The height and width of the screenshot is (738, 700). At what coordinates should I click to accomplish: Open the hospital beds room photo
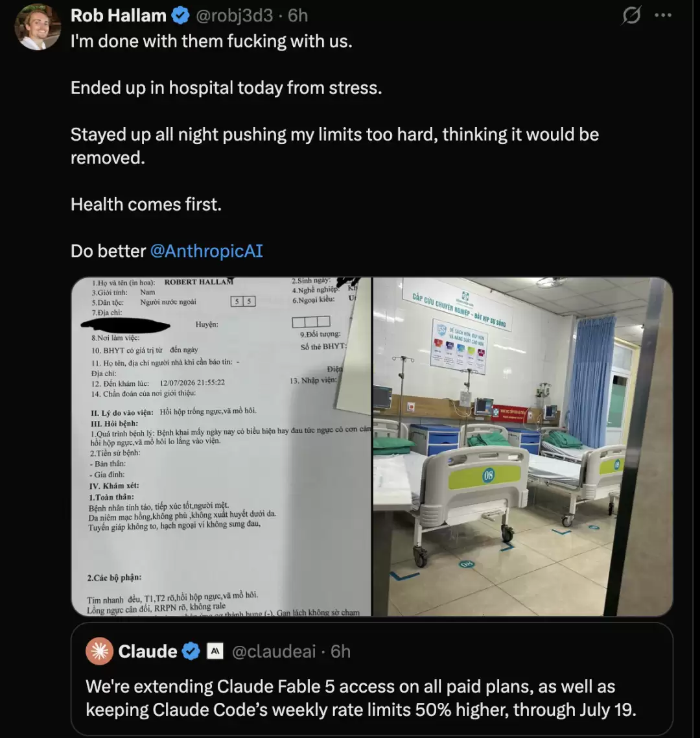(x=523, y=447)
